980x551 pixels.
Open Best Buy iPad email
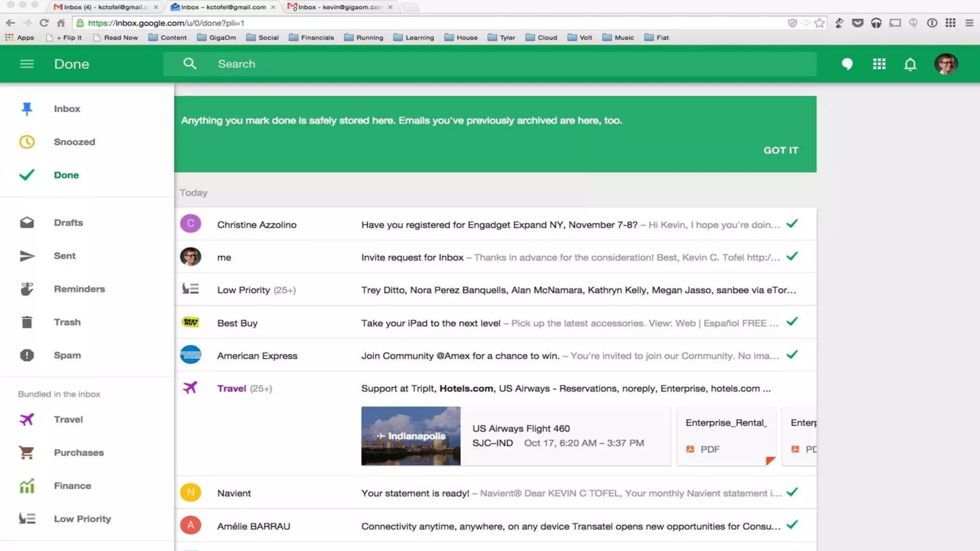click(495, 323)
